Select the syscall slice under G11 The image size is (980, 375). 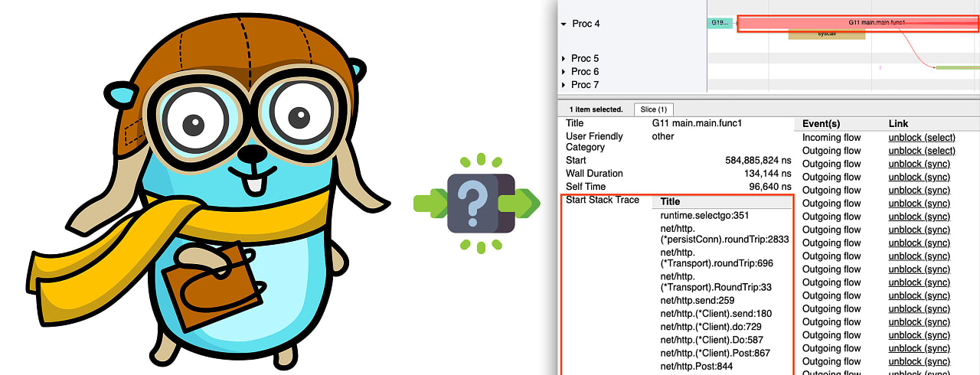pyautogui.click(x=826, y=34)
